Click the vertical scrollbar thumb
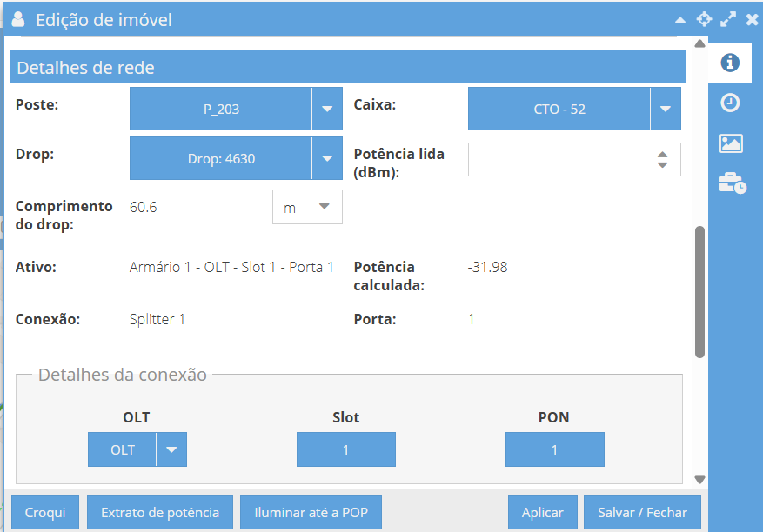Viewport: 763px width, 532px height. pyautogui.click(x=699, y=292)
